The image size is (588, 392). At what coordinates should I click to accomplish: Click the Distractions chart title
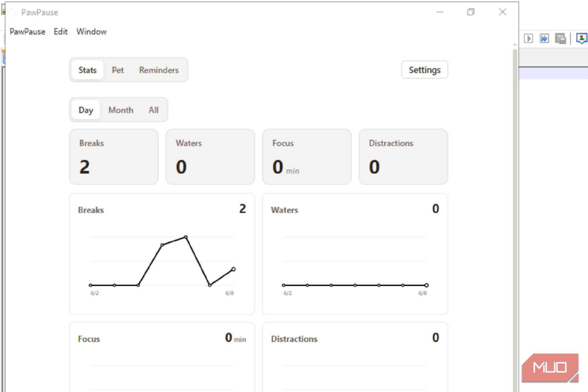[294, 339]
